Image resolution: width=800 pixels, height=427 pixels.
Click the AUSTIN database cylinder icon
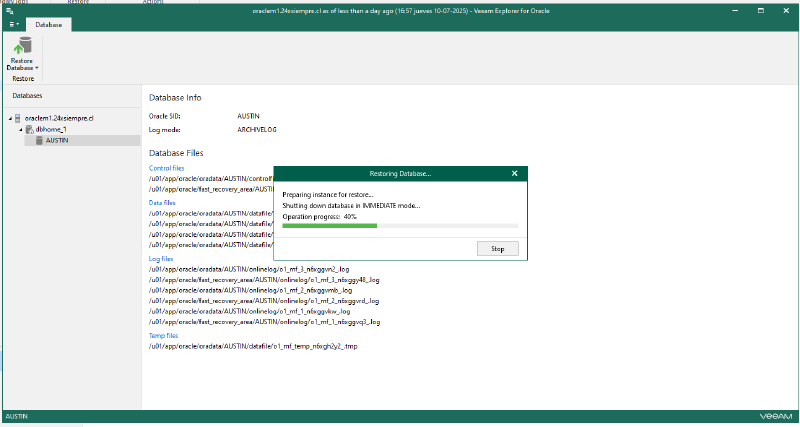point(39,141)
